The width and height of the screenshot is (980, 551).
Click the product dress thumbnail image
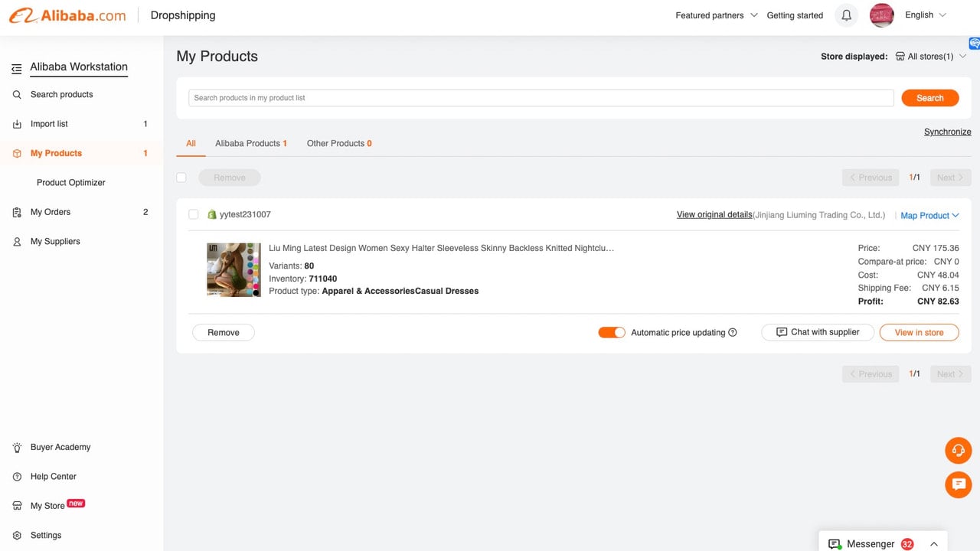pyautogui.click(x=234, y=270)
